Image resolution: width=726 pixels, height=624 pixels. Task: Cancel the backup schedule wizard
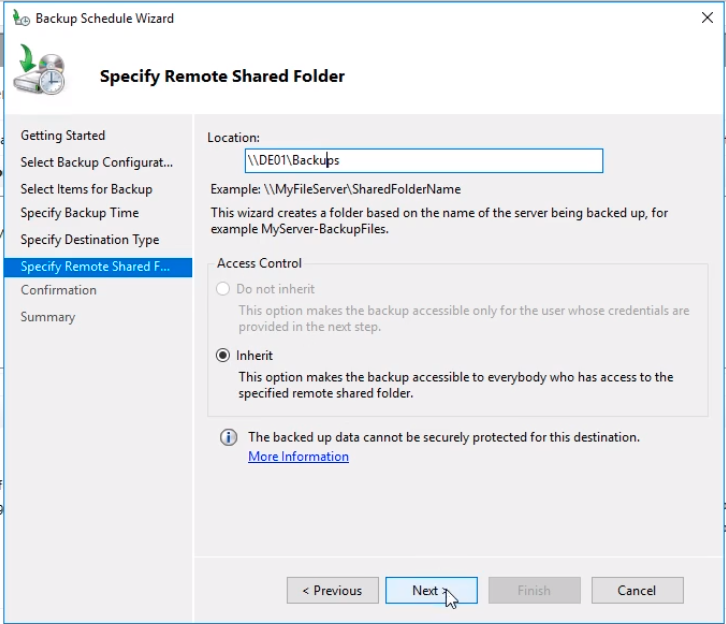pos(637,590)
